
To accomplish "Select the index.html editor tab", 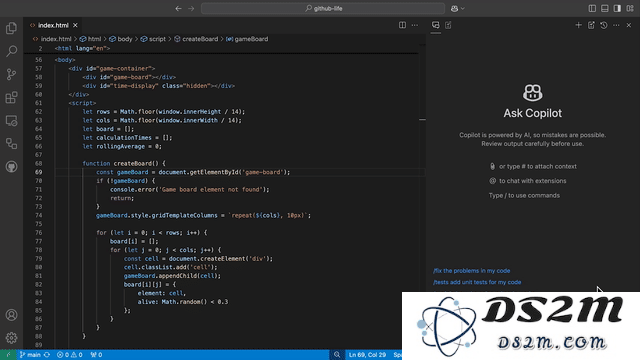I will (53, 25).
